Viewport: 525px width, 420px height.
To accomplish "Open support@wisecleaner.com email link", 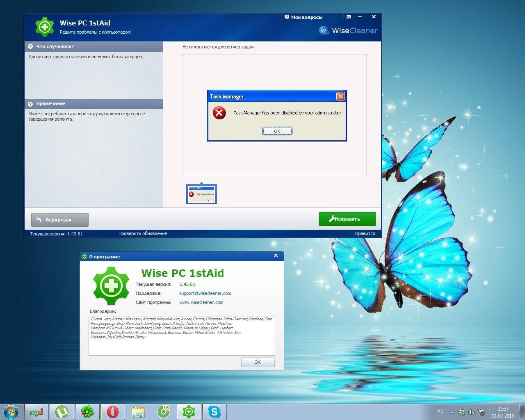I will [x=205, y=293].
